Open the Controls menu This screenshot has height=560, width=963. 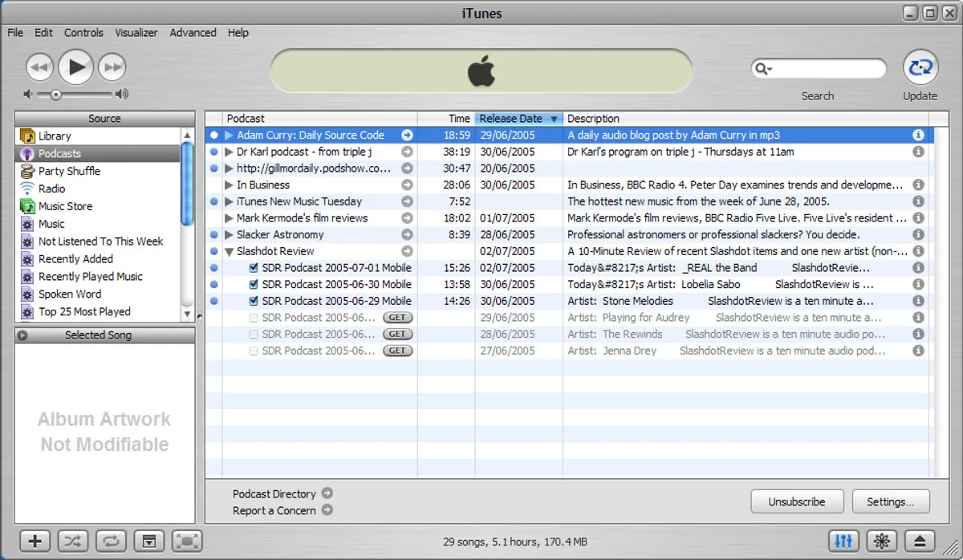pos(83,33)
